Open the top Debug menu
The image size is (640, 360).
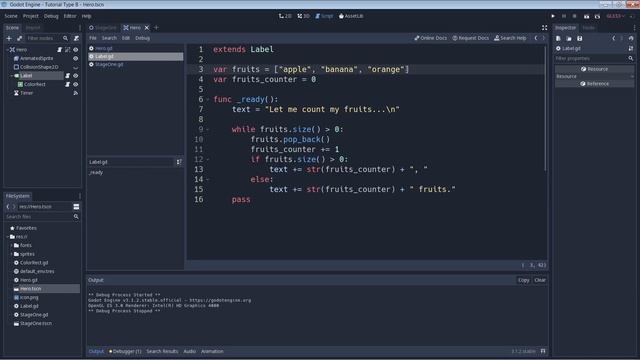pyautogui.click(x=51, y=16)
